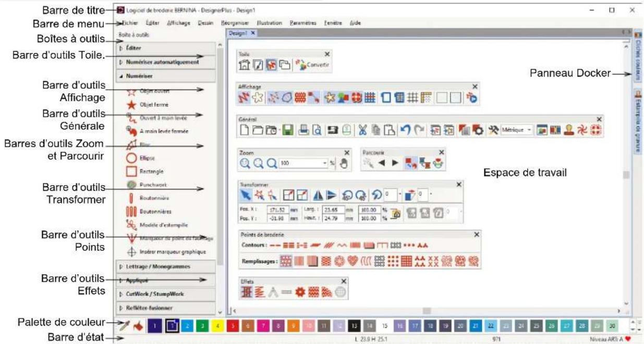Select color swatch number 3 green
Viewport: 644px width, 344px height.
point(202,326)
